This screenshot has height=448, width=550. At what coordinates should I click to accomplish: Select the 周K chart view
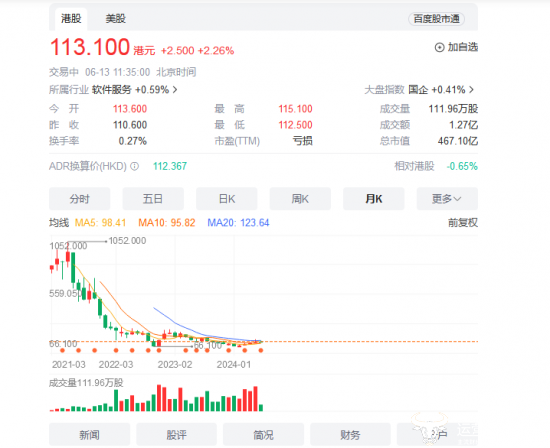300,199
